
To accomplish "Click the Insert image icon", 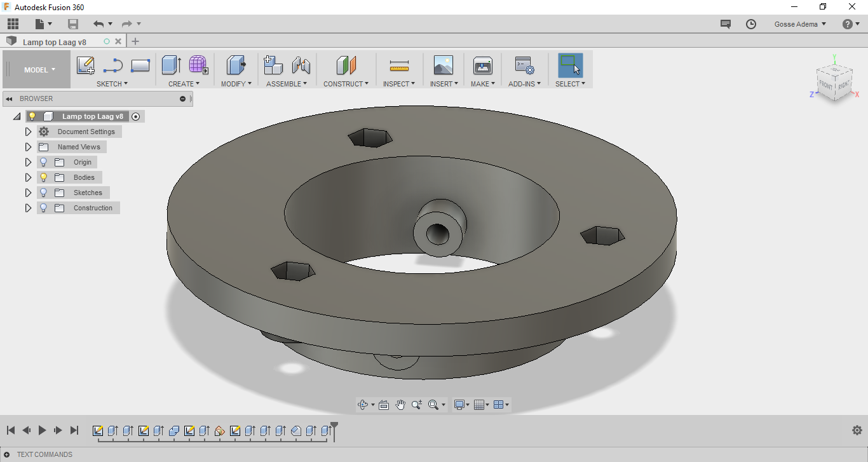I will click(443, 65).
